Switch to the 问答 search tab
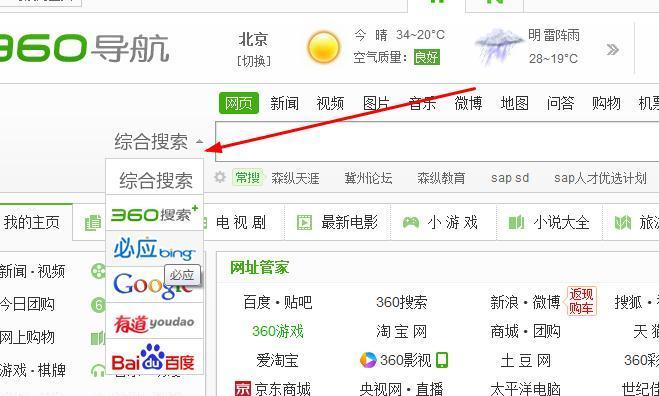Viewport: 659px width, 396px height. click(560, 103)
